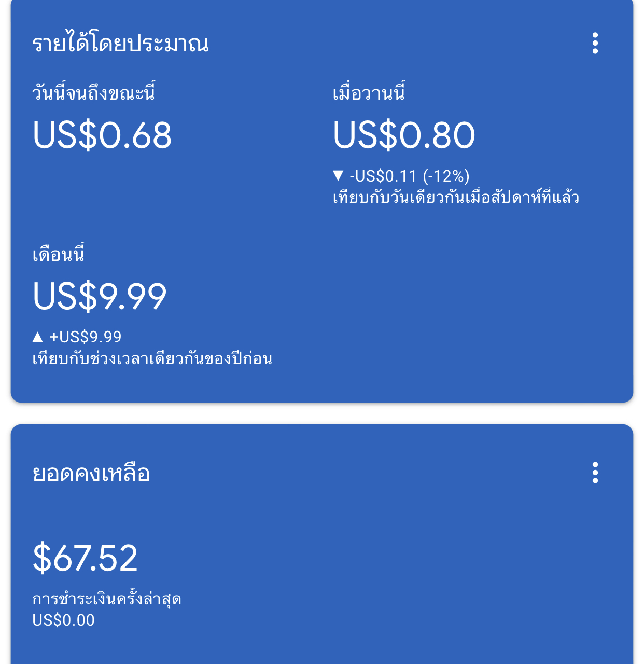Select the last payment value US$0.00
Viewport: 644px width, 664px height.
[63, 620]
